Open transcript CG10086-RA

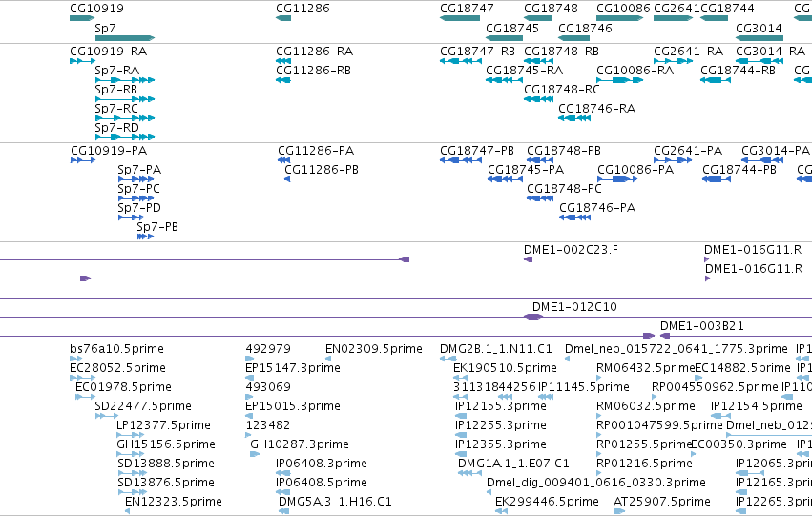pos(635,71)
